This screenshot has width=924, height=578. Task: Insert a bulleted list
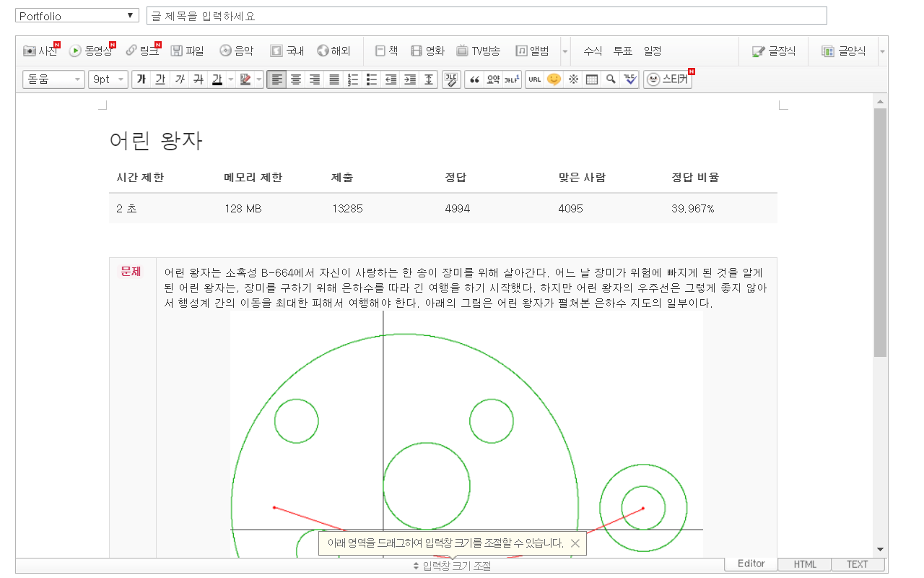372,79
